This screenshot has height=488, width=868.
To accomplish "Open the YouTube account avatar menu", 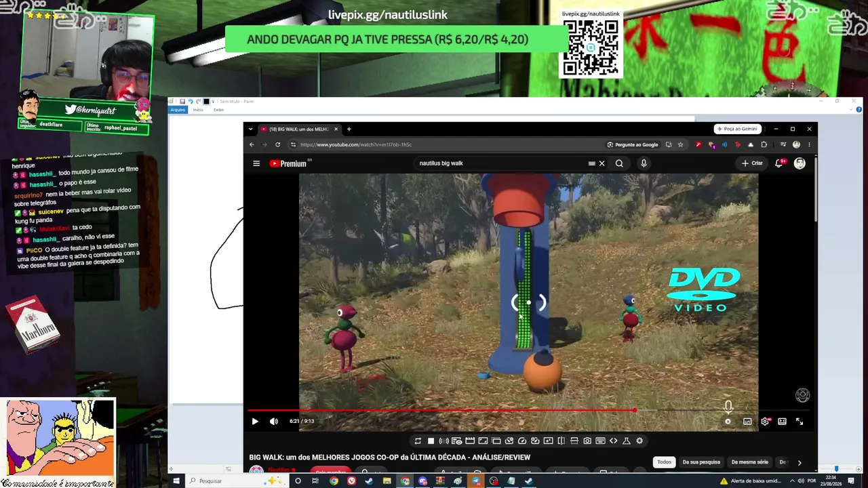I will [800, 163].
